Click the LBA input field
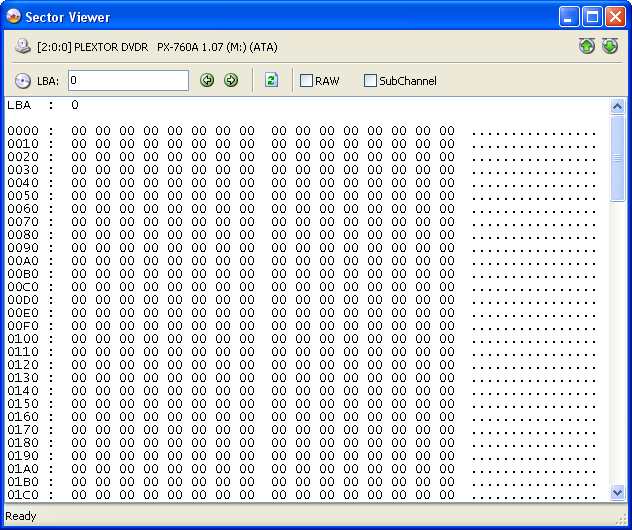 tap(129, 80)
